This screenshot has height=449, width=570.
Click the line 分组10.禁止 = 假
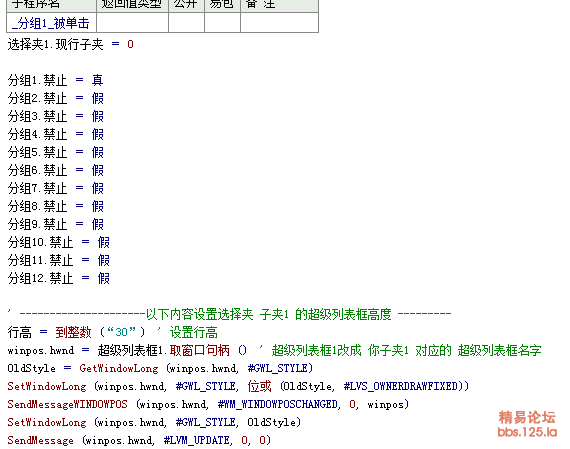[x=59, y=242]
